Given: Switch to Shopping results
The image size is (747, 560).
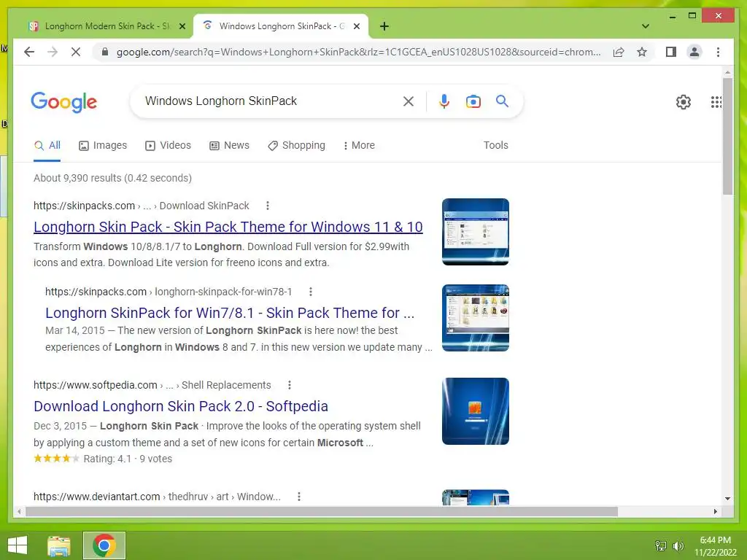Looking at the screenshot, I should tap(296, 145).
